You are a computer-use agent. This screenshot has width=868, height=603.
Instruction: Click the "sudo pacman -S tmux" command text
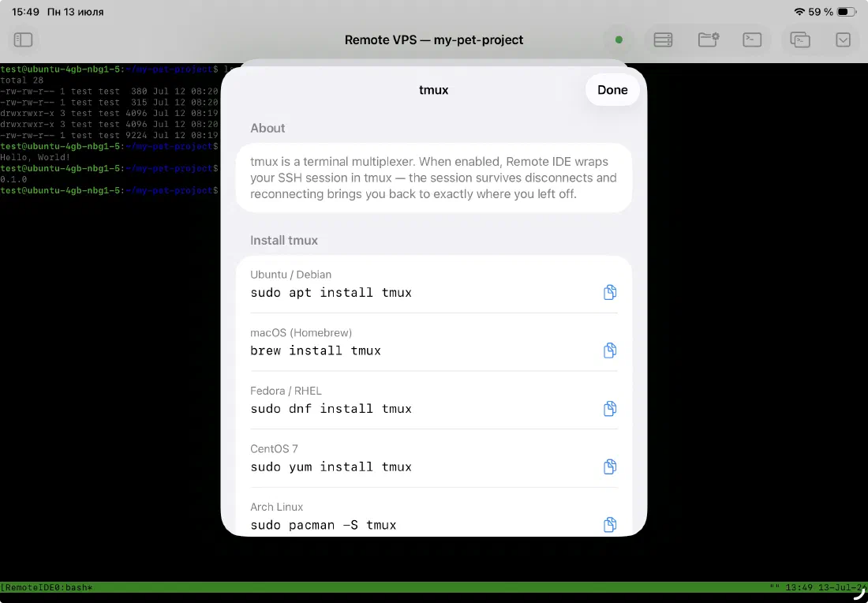click(x=324, y=525)
